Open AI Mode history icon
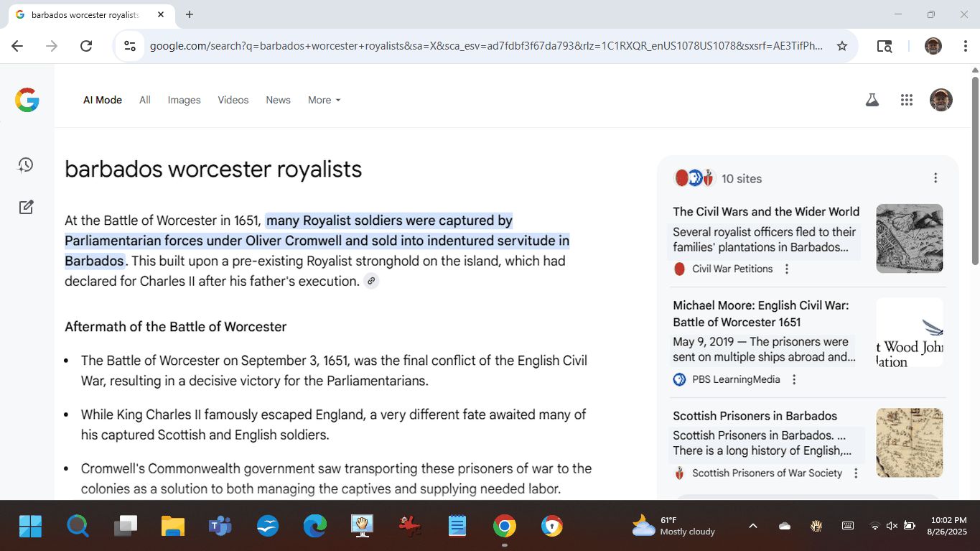The image size is (980, 551). (x=26, y=165)
